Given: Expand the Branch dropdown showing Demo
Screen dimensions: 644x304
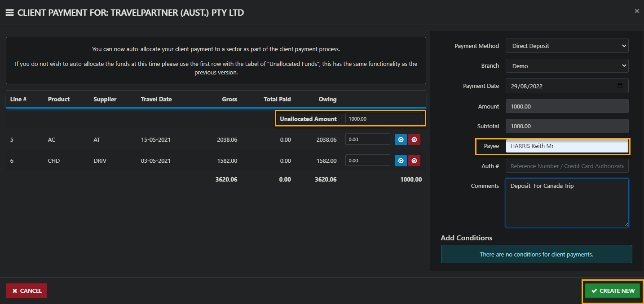Looking at the screenshot, I should click(x=567, y=66).
